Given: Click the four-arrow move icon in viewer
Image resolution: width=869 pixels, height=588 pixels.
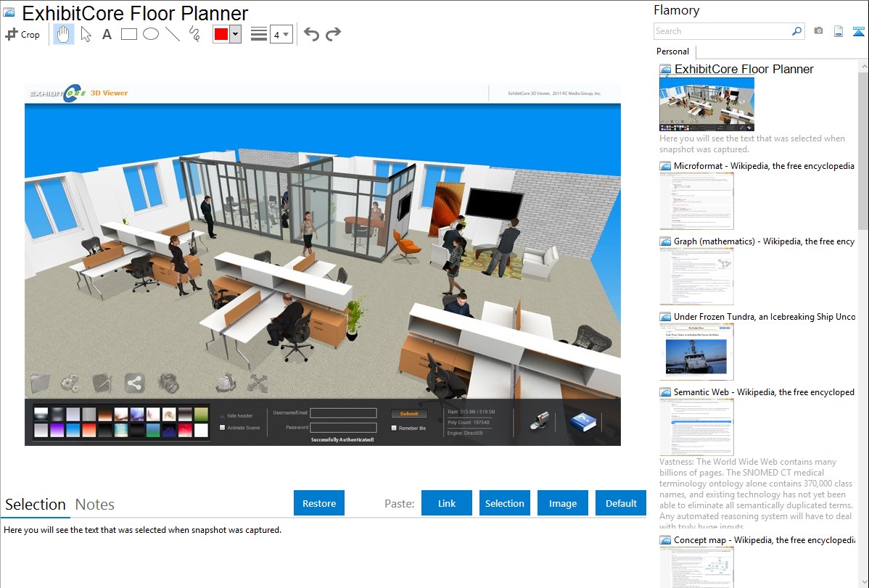Looking at the screenshot, I should click(258, 382).
